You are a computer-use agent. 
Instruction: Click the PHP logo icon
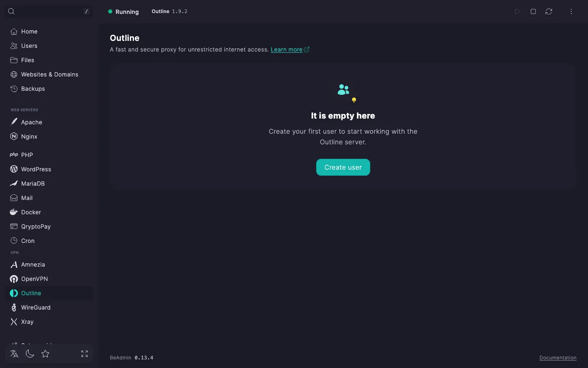(x=14, y=155)
